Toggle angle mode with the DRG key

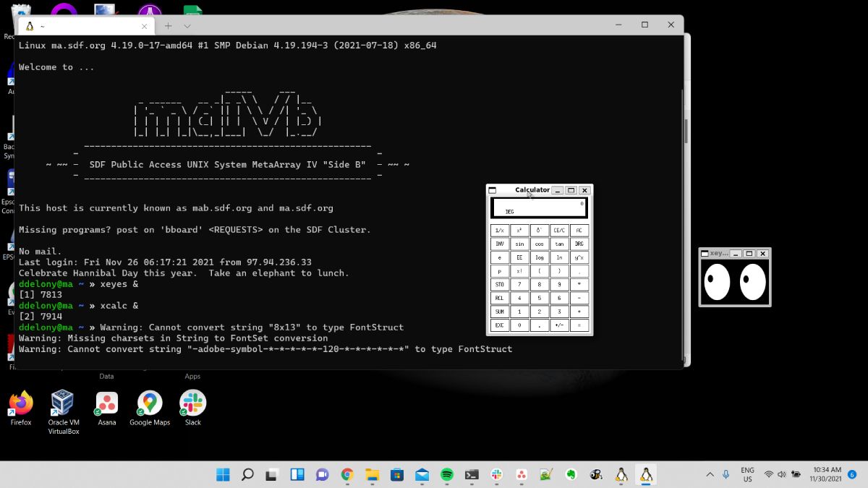click(x=579, y=244)
